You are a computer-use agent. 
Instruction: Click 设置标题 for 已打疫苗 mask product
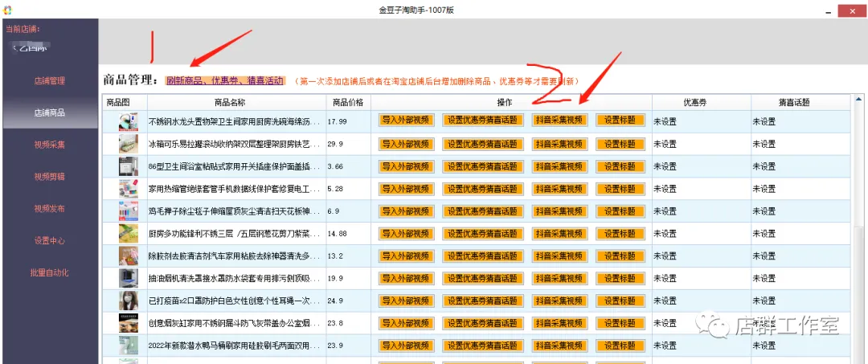(620, 301)
